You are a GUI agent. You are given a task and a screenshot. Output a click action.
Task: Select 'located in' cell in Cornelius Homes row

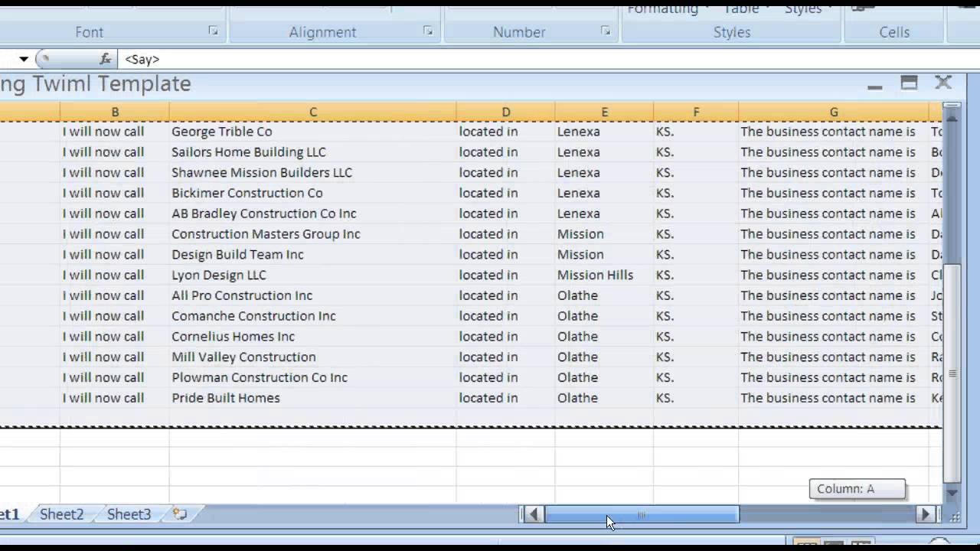(x=506, y=337)
